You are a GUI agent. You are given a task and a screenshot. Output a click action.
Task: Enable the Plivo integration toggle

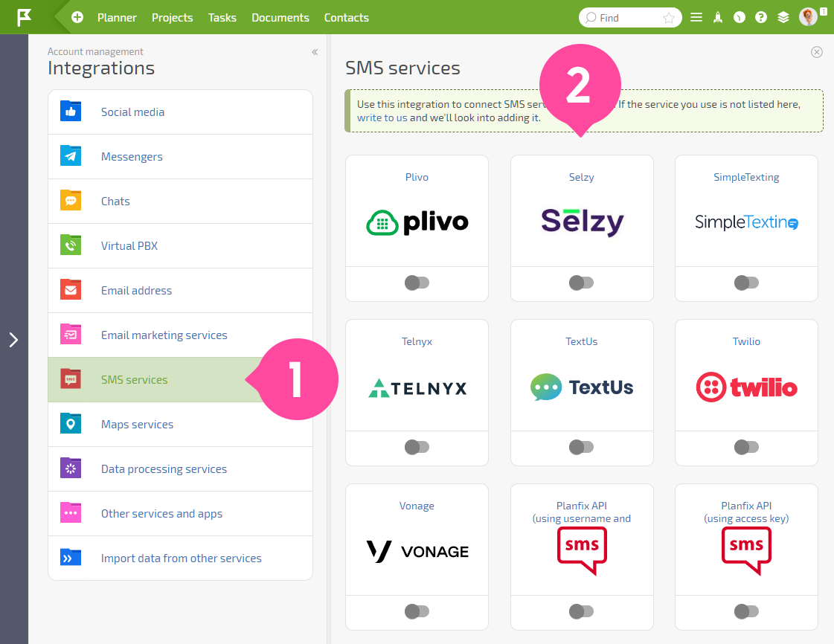point(417,283)
